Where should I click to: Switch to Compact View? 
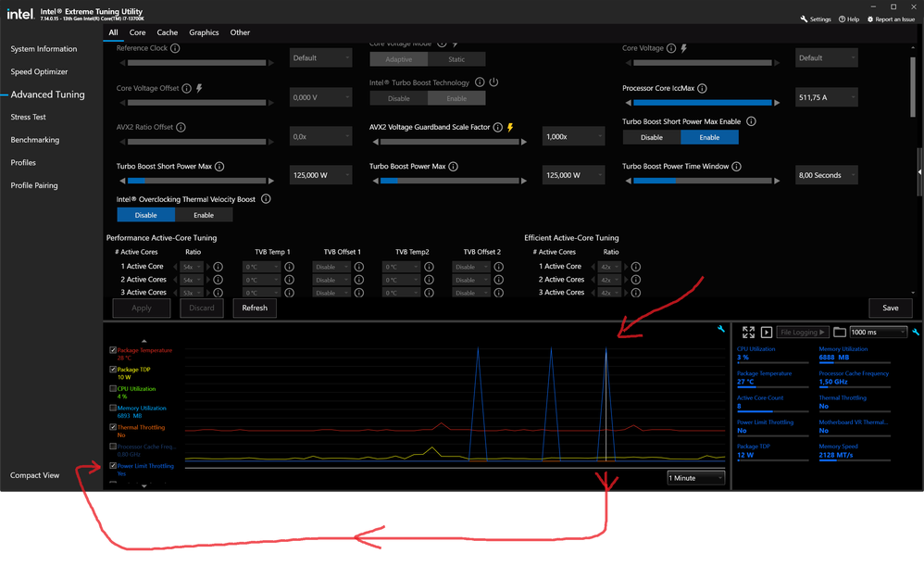click(35, 475)
